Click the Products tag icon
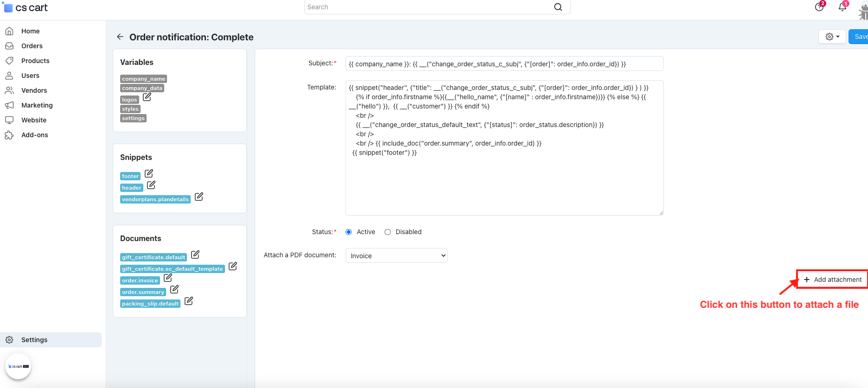 pyautogui.click(x=9, y=61)
